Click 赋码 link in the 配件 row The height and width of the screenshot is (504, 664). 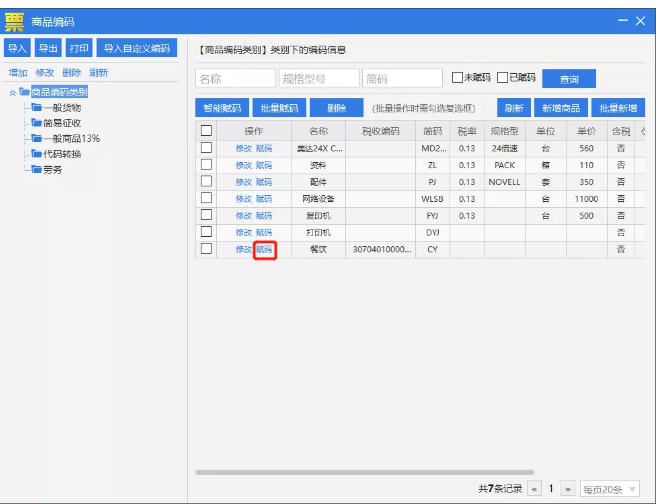pyautogui.click(x=264, y=182)
